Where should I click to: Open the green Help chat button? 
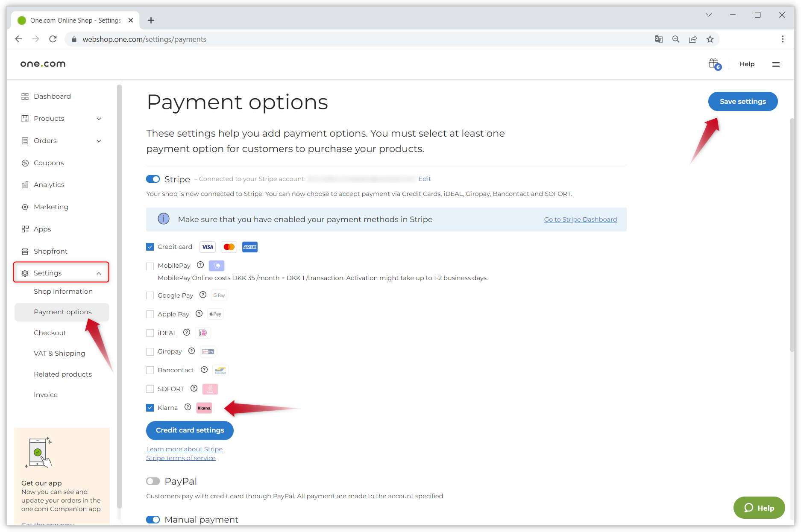pos(759,508)
